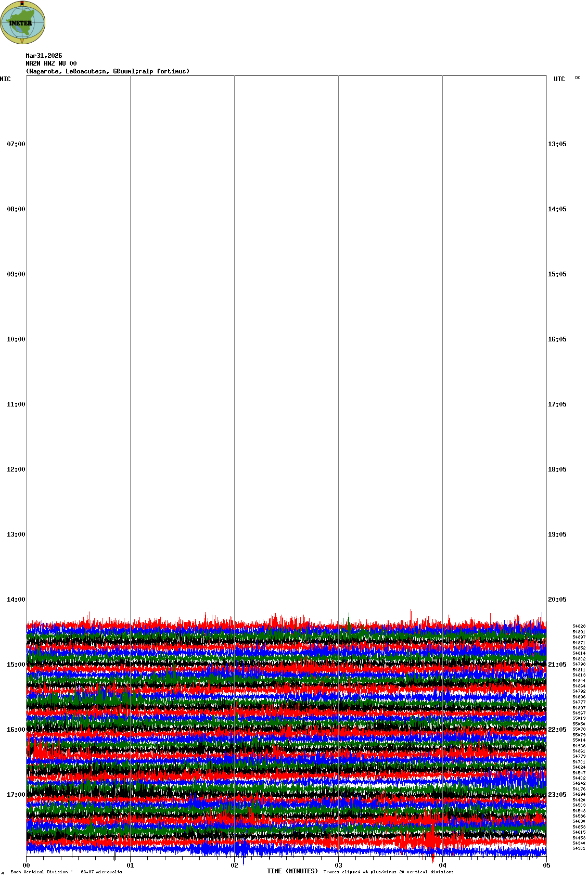Screen dimensions: 588x879
Task: Click the NA2N HNZ NU 00 station text
Action: pyautogui.click(x=51, y=63)
